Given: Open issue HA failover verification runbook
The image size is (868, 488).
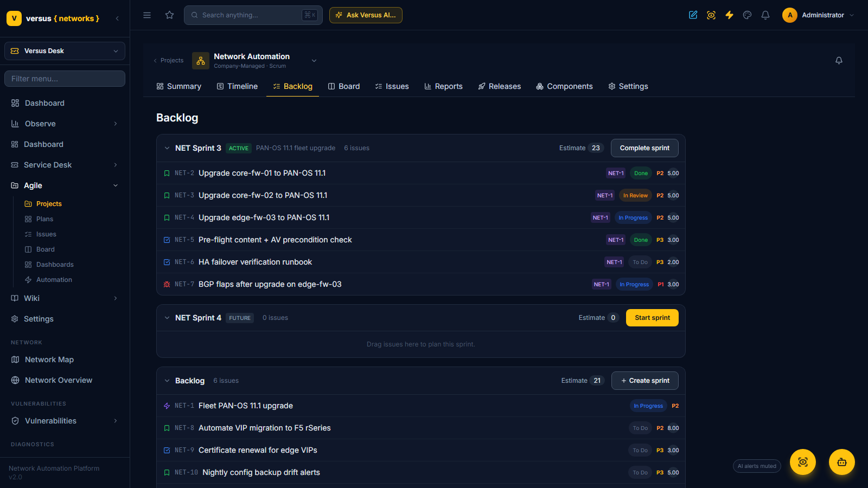Looking at the screenshot, I should [255, 262].
